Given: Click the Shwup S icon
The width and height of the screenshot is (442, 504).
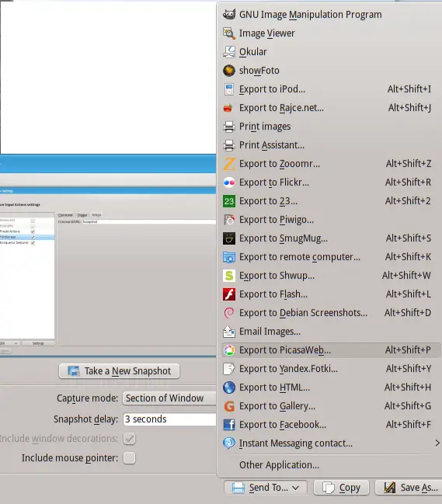Looking at the screenshot, I should 229,276.
